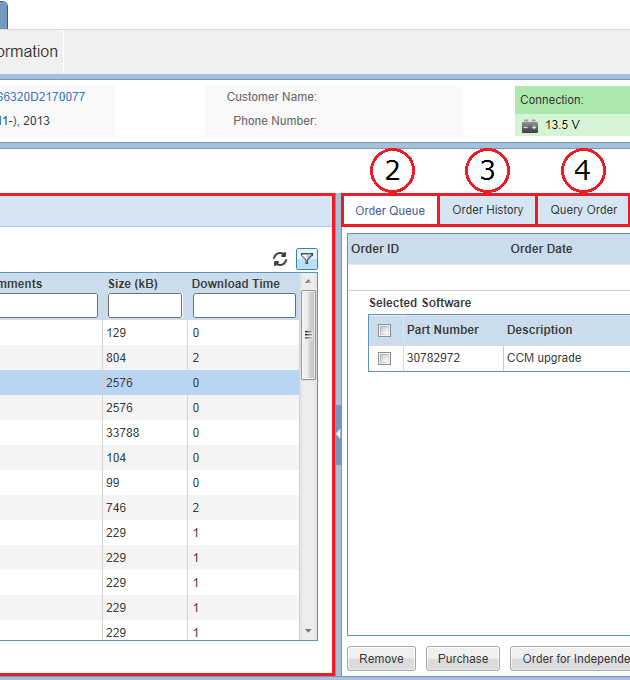Screen dimensions: 630x680
Task: Open the Order History tab
Action: [x=488, y=210]
